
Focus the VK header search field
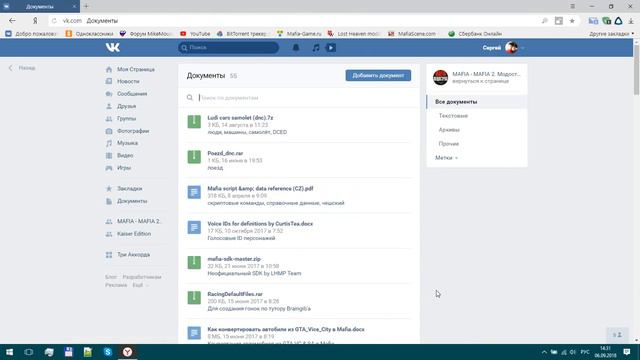click(x=228, y=48)
